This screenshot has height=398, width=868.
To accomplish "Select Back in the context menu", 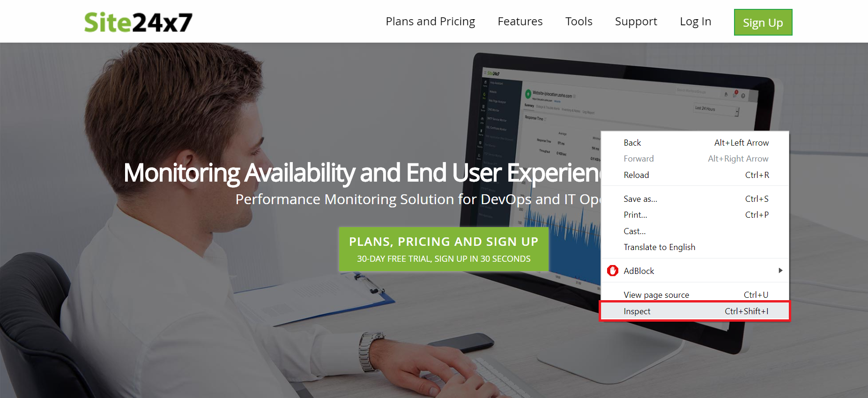I will click(695, 143).
